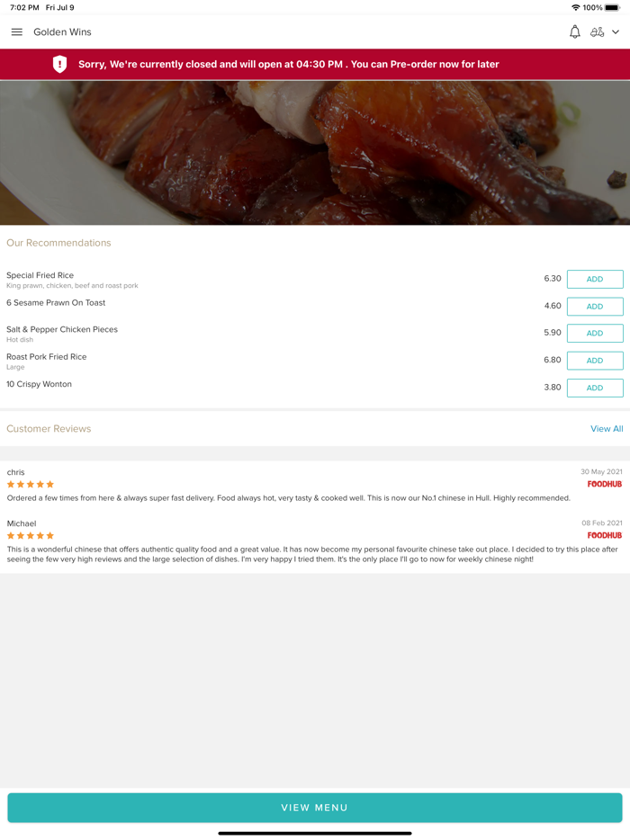
Task: View all customer reviews
Action: 606,429
